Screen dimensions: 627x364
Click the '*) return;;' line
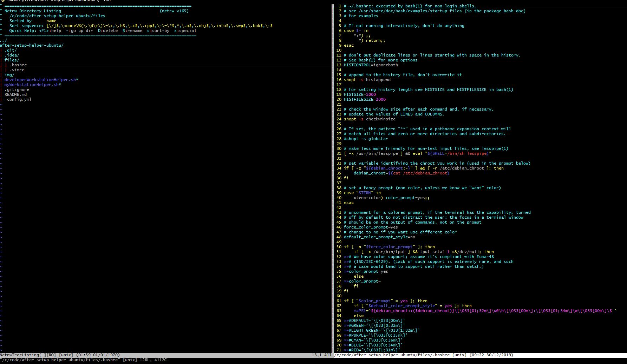372,40
